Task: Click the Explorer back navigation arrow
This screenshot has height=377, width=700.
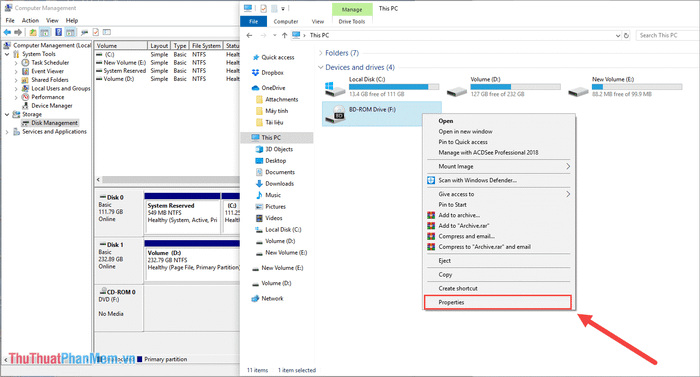Action: pyautogui.click(x=250, y=35)
